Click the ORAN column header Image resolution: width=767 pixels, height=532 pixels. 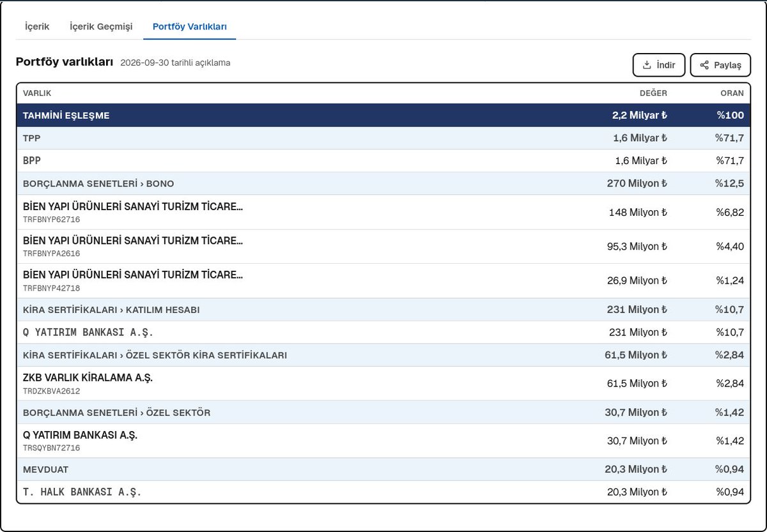732,93
